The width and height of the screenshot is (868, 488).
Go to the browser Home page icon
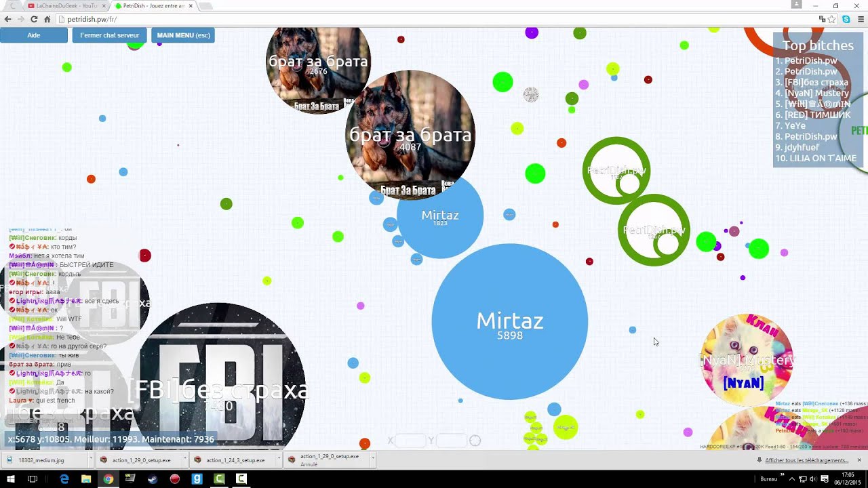pyautogui.click(x=47, y=19)
